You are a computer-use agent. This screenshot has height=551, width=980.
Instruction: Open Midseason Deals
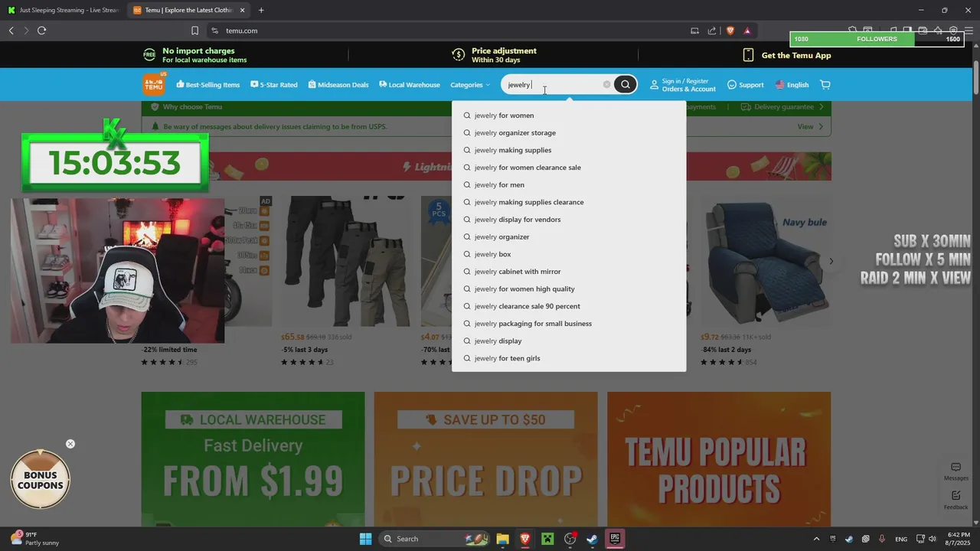coord(338,84)
